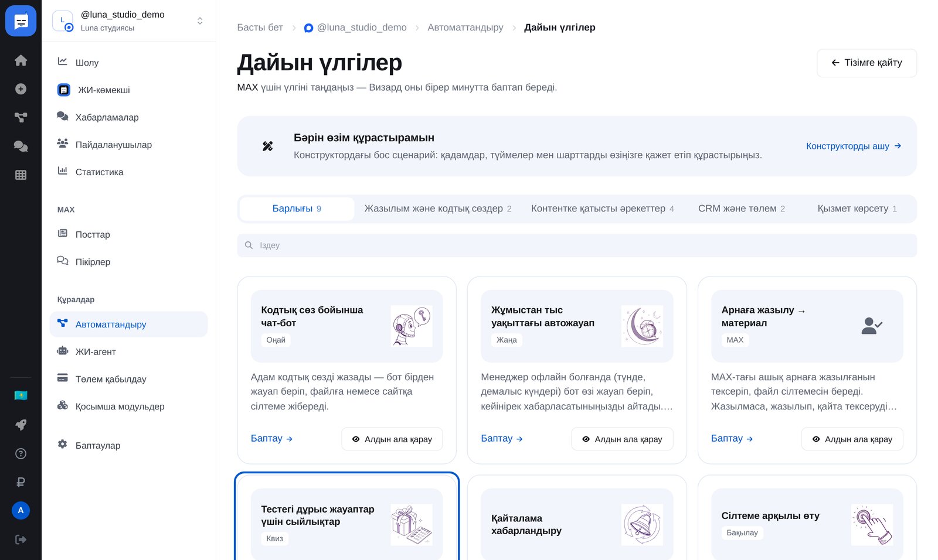
Task: Switch language via Kazakhstan flag icon
Action: [x=21, y=395]
